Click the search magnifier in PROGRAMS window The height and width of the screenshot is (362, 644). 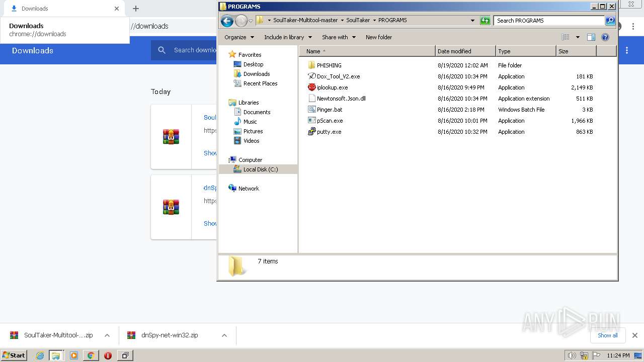point(610,21)
